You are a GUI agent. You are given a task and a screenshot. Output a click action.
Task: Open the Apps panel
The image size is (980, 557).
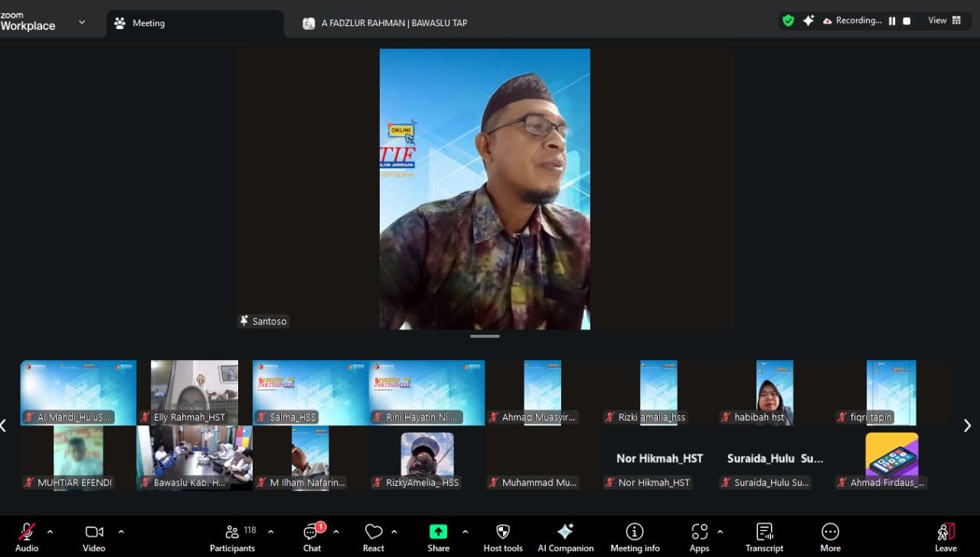(699, 537)
